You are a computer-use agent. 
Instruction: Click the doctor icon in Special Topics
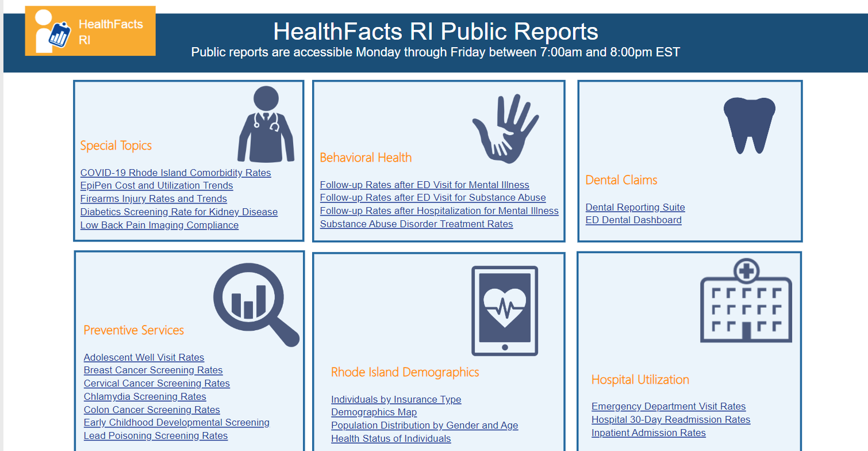[x=266, y=124]
